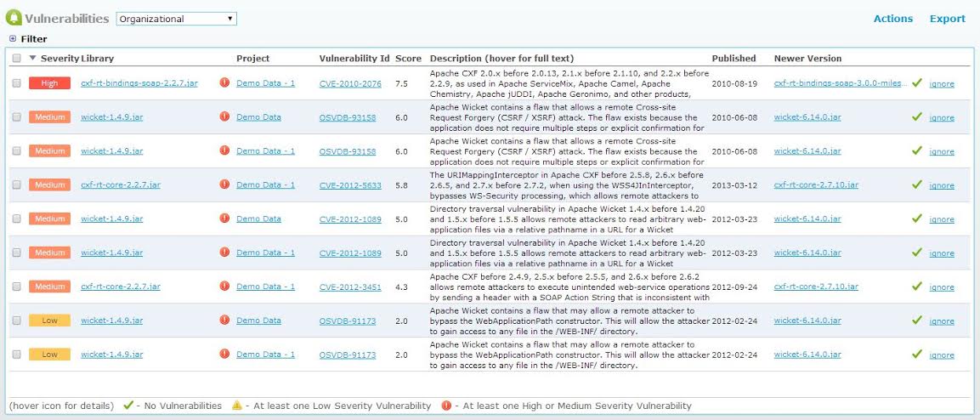Click ignore link in the CVE-2012-3451 row

point(941,287)
